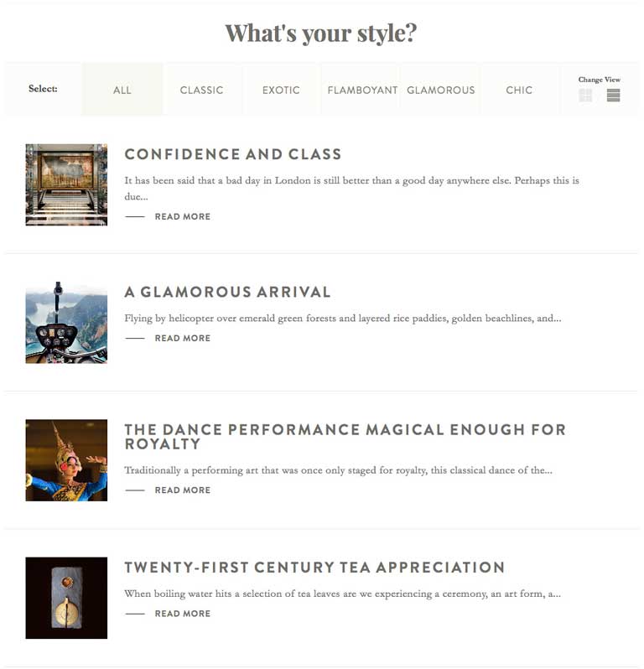644x669 pixels.
Task: Read more about the royal dance performance
Action: (182, 490)
